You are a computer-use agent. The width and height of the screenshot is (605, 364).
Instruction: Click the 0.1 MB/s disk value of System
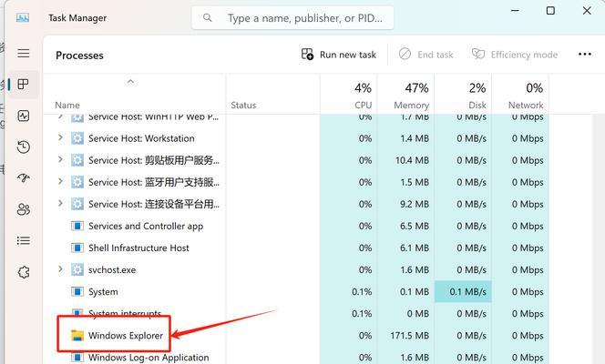click(x=467, y=291)
